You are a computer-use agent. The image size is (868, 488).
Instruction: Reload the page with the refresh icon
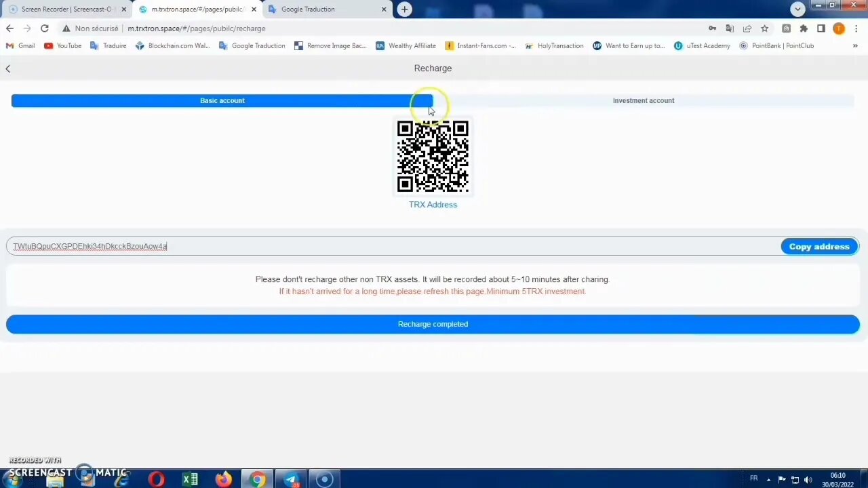tap(45, 28)
